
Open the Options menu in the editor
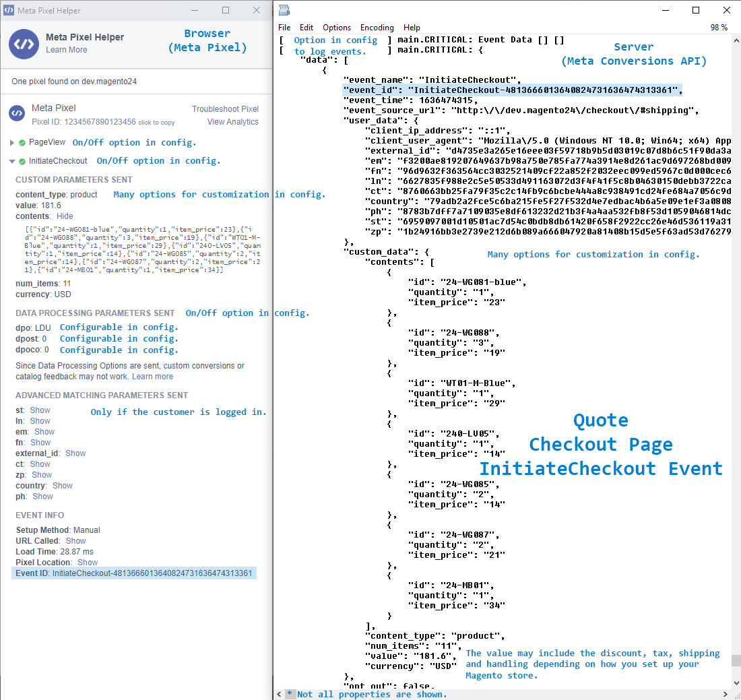point(337,27)
